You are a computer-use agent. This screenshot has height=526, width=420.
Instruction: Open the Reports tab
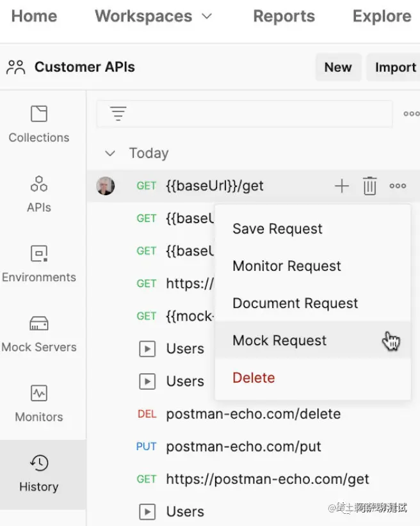pyautogui.click(x=284, y=16)
